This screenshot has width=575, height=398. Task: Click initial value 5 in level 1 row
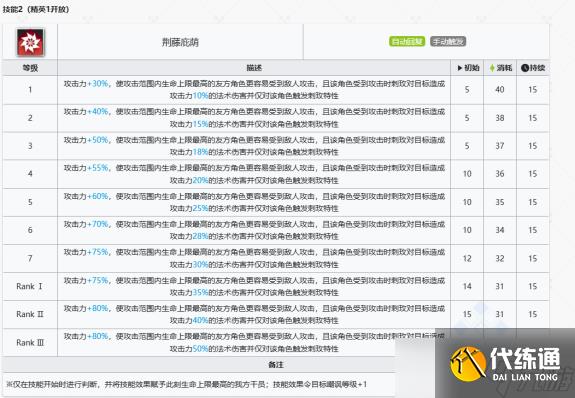click(x=467, y=90)
